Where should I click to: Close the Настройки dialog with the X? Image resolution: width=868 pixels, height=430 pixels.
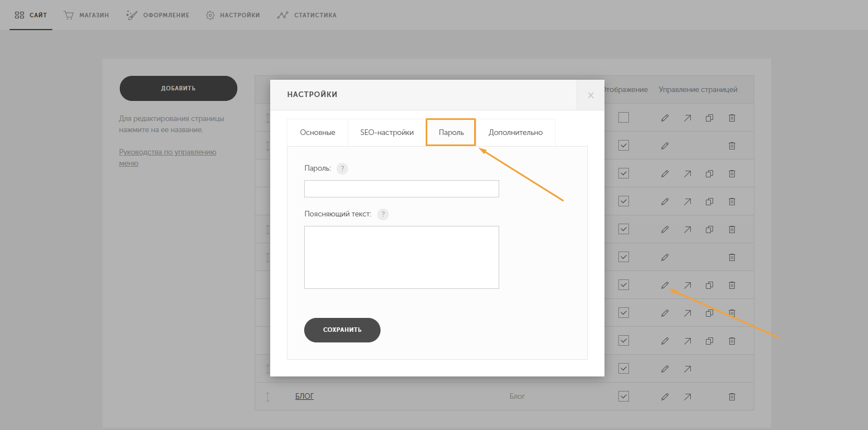[591, 95]
